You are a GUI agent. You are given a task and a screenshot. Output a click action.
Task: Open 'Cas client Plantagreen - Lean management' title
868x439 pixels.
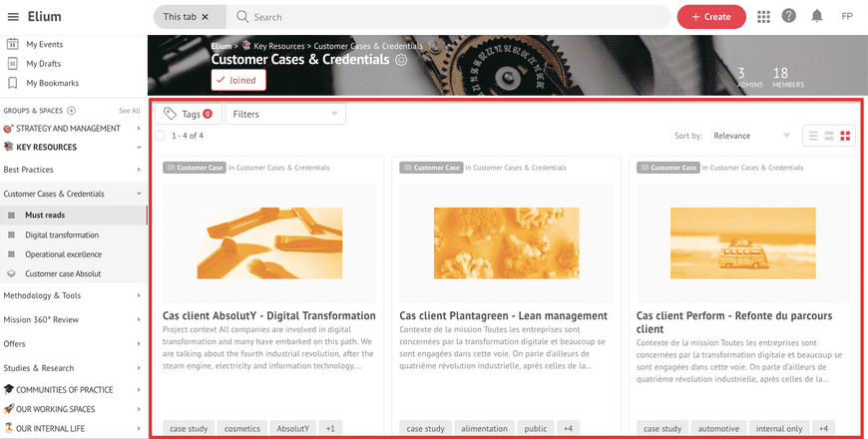tap(503, 316)
